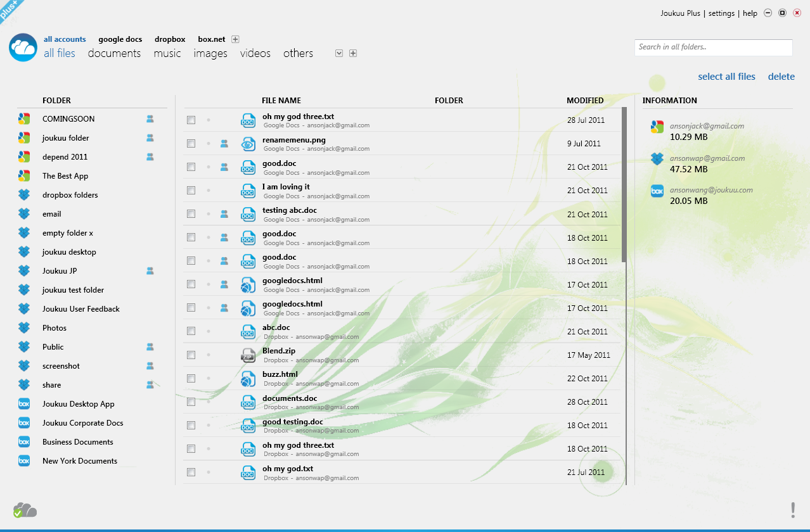Click the Box icon for Business Documents
The width and height of the screenshot is (810, 532).
[x=24, y=441]
